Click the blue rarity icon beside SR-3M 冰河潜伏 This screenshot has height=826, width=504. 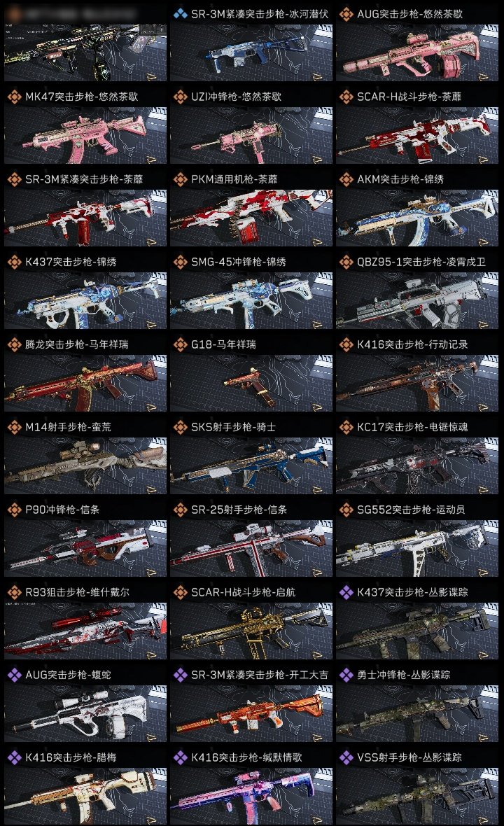click(x=180, y=14)
